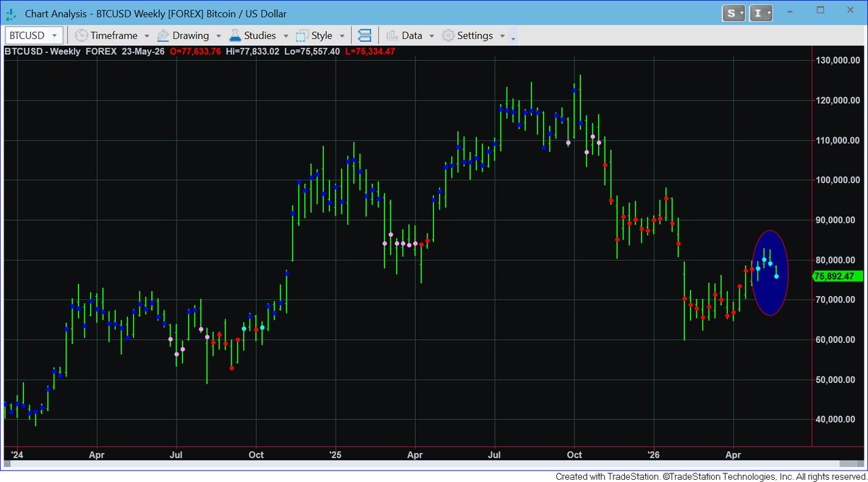868x482 pixels.
Task: Click the Oct label just before '26
Action: pyautogui.click(x=574, y=455)
